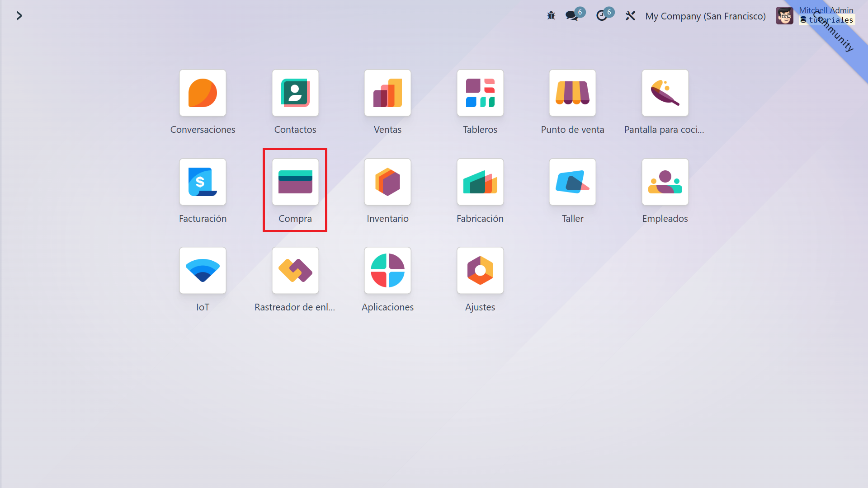This screenshot has width=868, height=488.
Task: Open the Facturación app
Action: [x=203, y=182]
